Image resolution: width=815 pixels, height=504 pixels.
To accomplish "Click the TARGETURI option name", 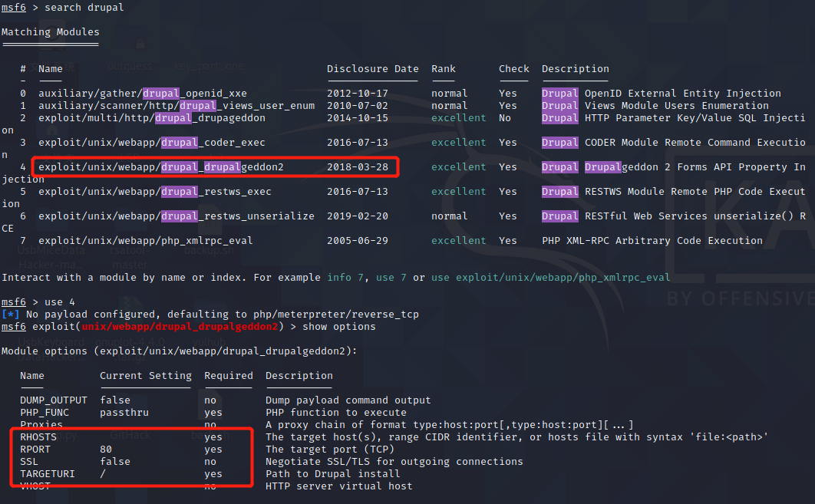I will 48,474.
